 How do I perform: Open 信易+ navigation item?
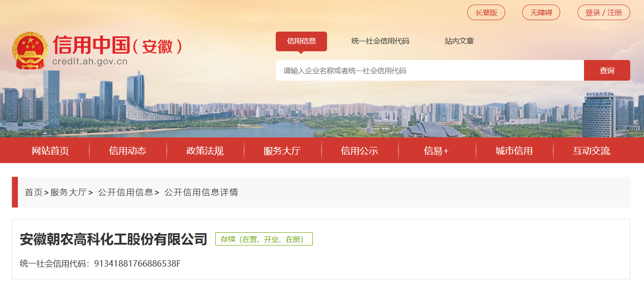point(437,151)
